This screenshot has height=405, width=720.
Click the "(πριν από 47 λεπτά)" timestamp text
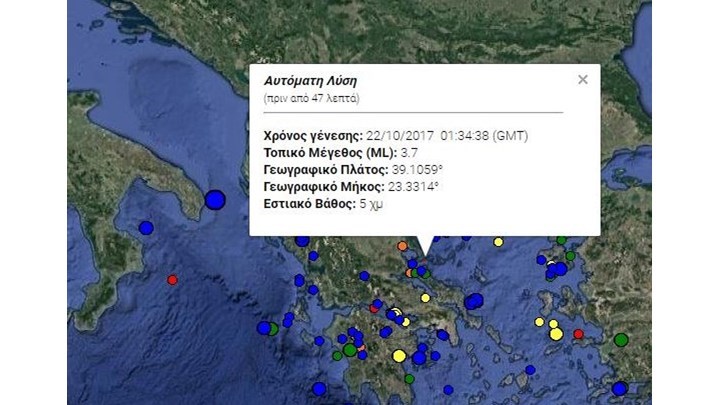click(x=312, y=98)
